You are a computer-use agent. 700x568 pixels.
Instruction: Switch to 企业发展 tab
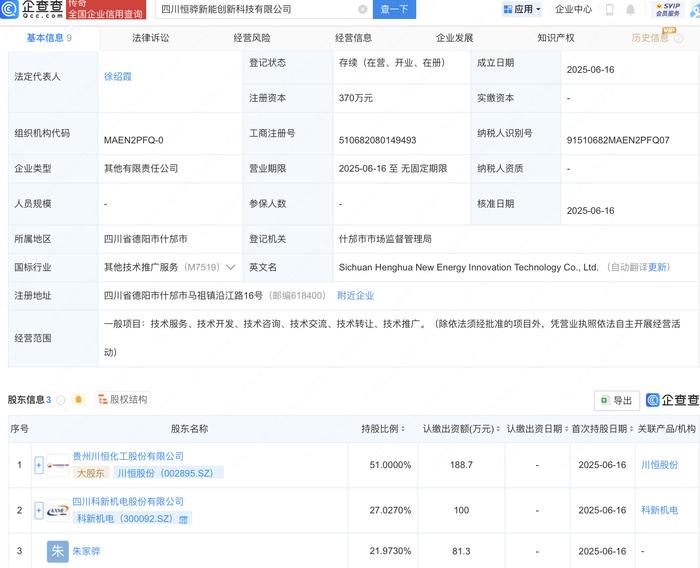point(454,38)
